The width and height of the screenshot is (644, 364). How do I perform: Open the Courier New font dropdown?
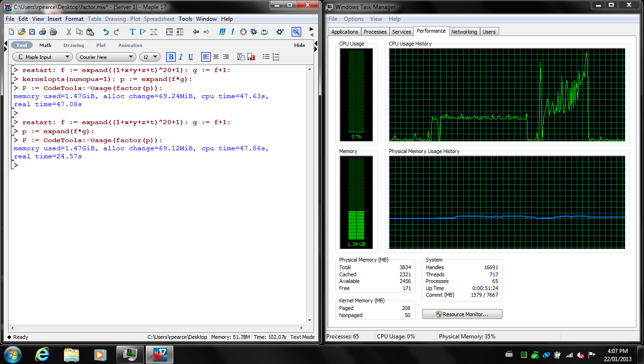pyautogui.click(x=106, y=57)
